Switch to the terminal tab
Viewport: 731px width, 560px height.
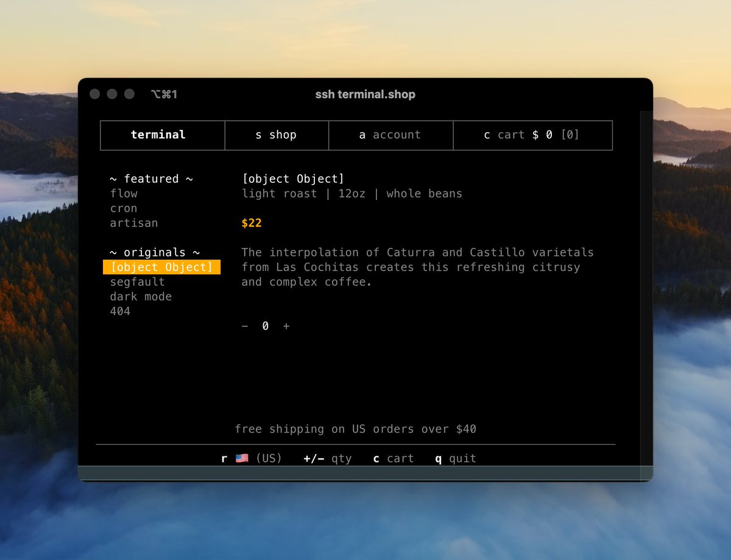163,135
